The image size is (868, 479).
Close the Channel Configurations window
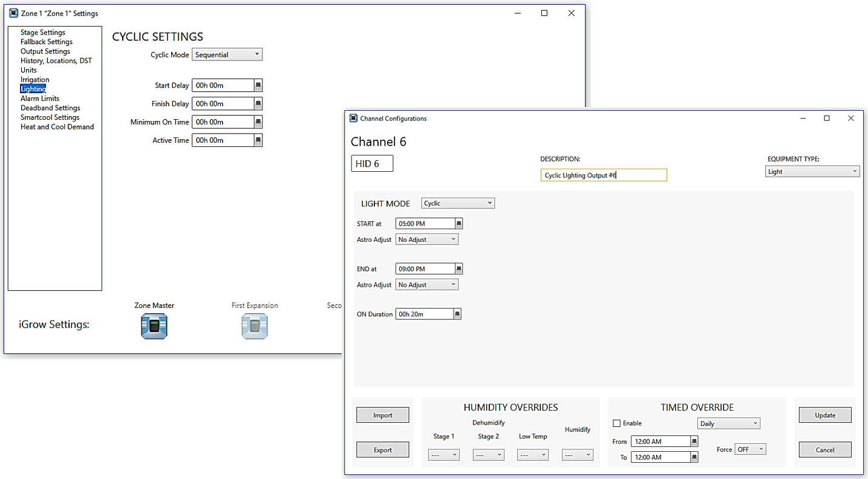point(851,119)
